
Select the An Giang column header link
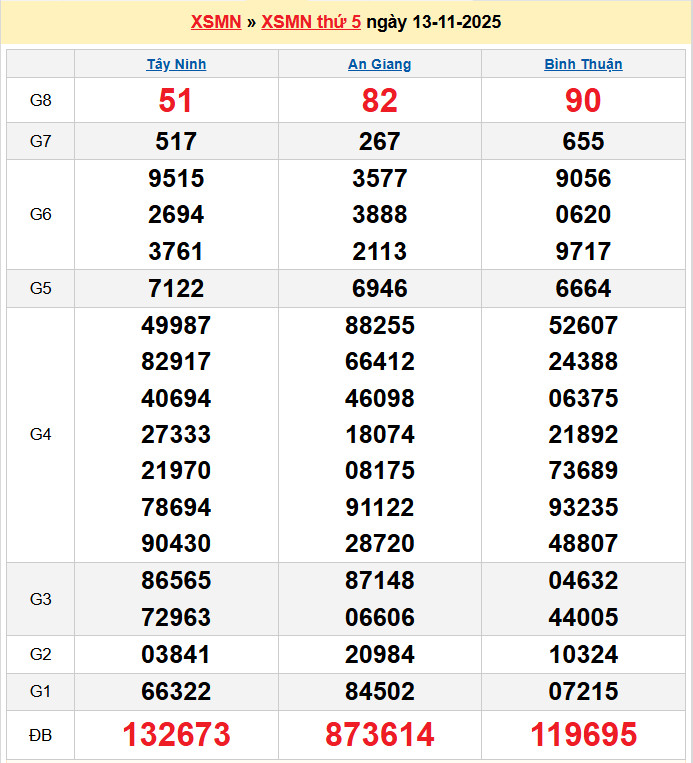tap(379, 64)
